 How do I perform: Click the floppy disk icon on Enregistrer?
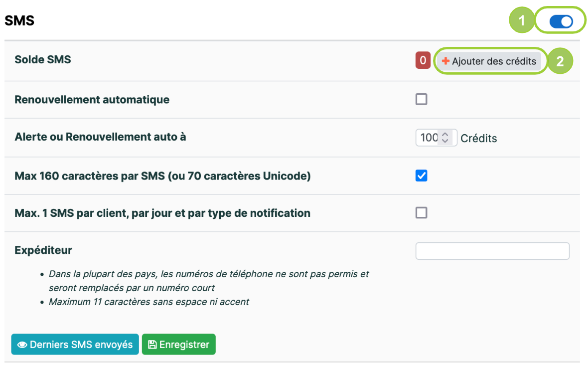click(x=152, y=345)
